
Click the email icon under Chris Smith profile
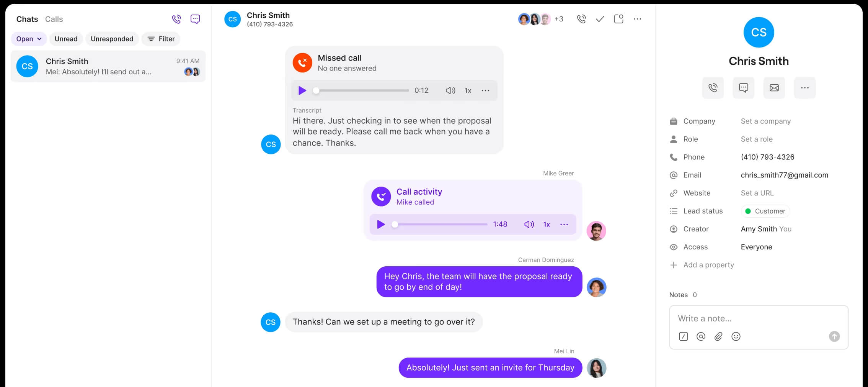pos(774,88)
